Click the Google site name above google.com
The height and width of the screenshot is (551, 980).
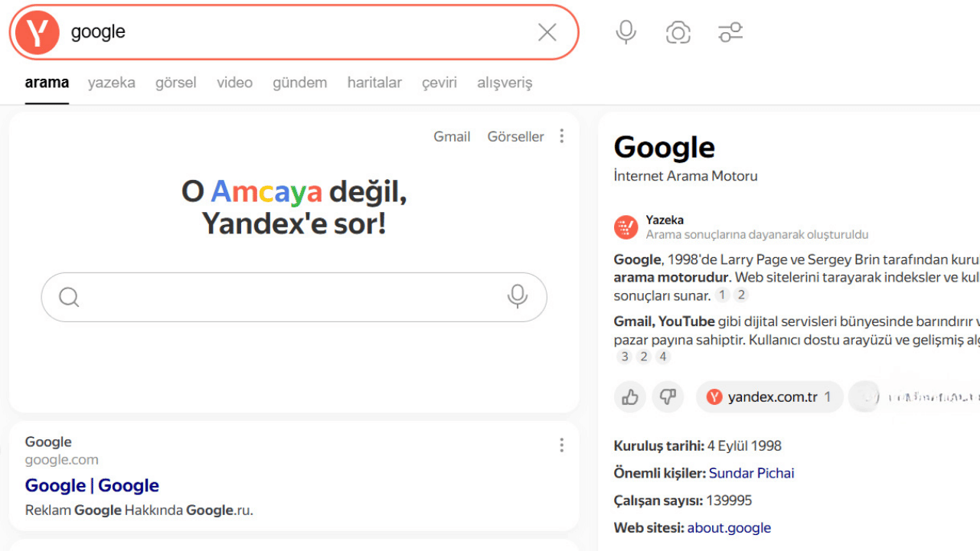coord(48,442)
